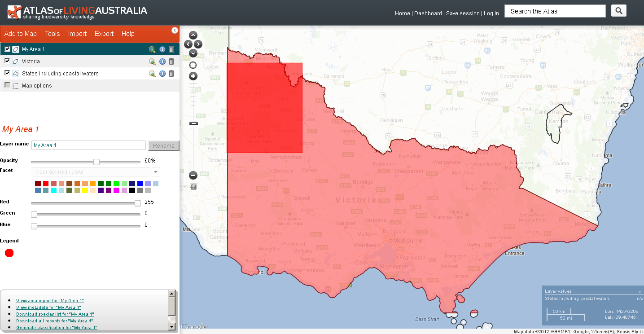Image resolution: width=644 pixels, height=334 pixels.
Task: Pick the yellow colour swatch
Action: pyautogui.click(x=85, y=190)
